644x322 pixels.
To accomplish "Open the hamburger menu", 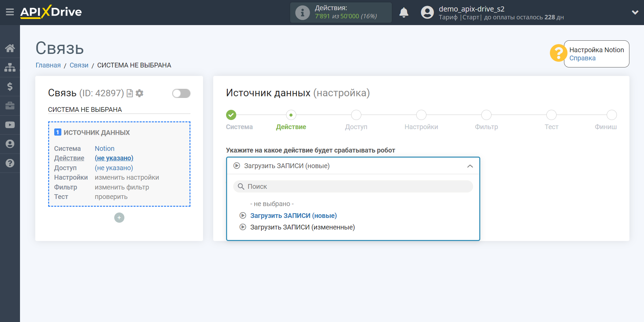I will 10,12.
